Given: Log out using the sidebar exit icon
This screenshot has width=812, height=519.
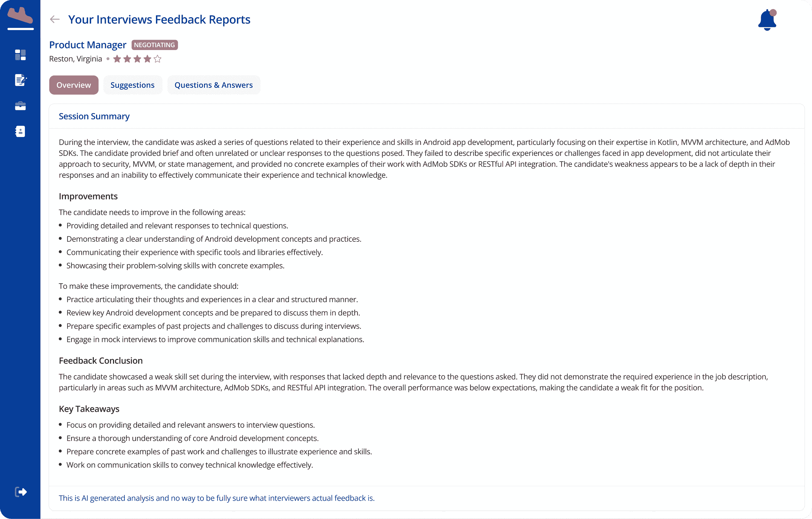Looking at the screenshot, I should [21, 492].
